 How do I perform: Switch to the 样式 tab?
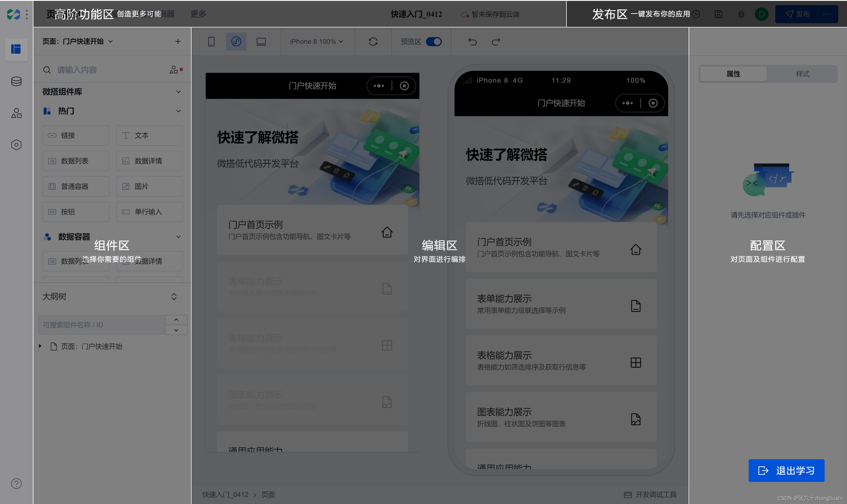pos(803,74)
